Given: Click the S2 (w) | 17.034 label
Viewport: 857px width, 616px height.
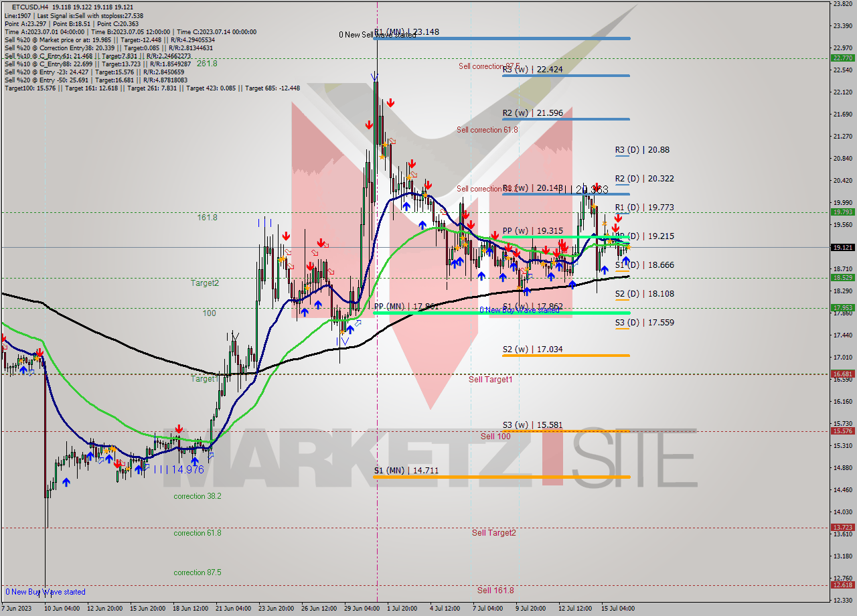Looking at the screenshot, I should 532,350.
